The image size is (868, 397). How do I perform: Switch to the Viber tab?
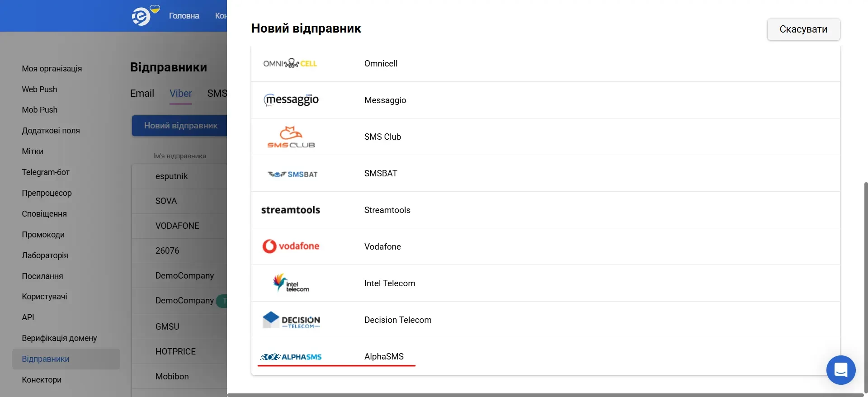click(x=181, y=93)
